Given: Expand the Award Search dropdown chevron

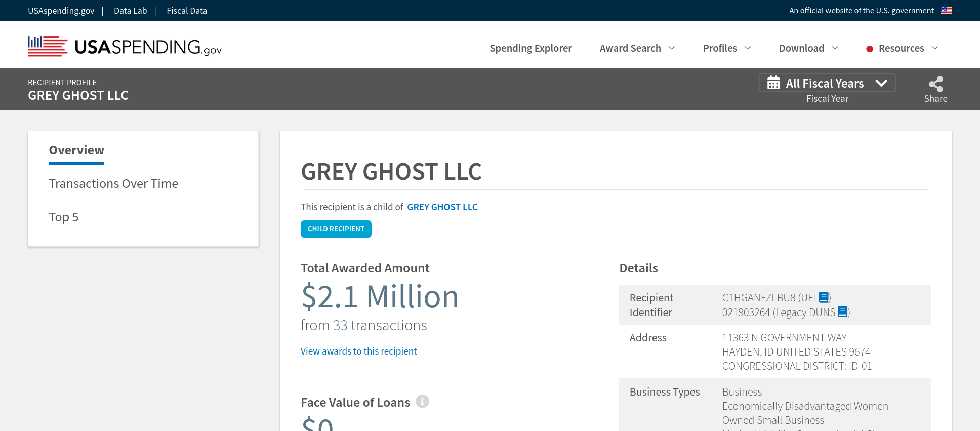Looking at the screenshot, I should pos(672,48).
